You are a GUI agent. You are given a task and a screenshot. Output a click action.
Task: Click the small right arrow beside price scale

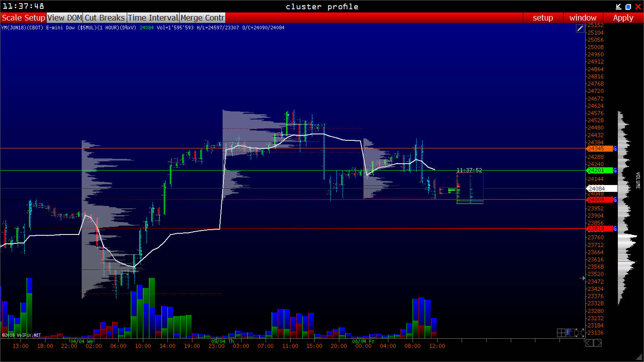pos(582,278)
